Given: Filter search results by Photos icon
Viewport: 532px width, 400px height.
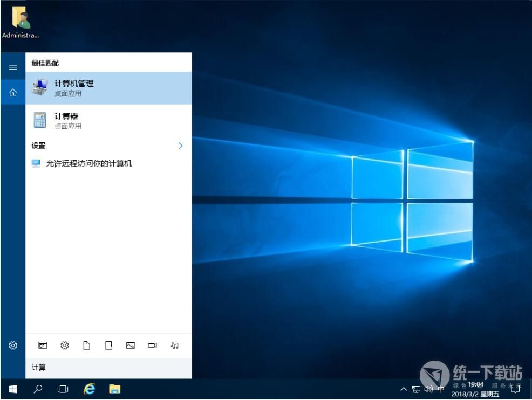Looking at the screenshot, I should point(131,346).
